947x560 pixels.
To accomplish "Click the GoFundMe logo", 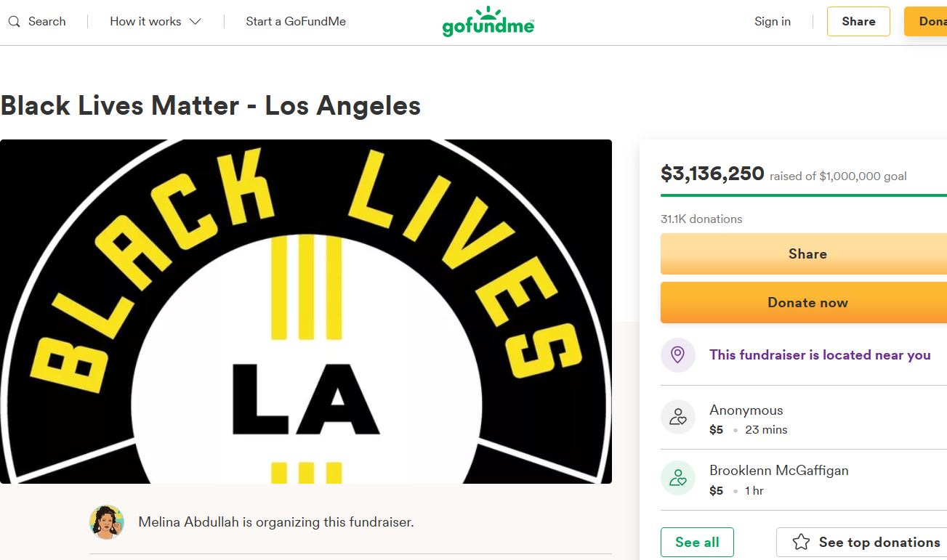I will tap(488, 22).
